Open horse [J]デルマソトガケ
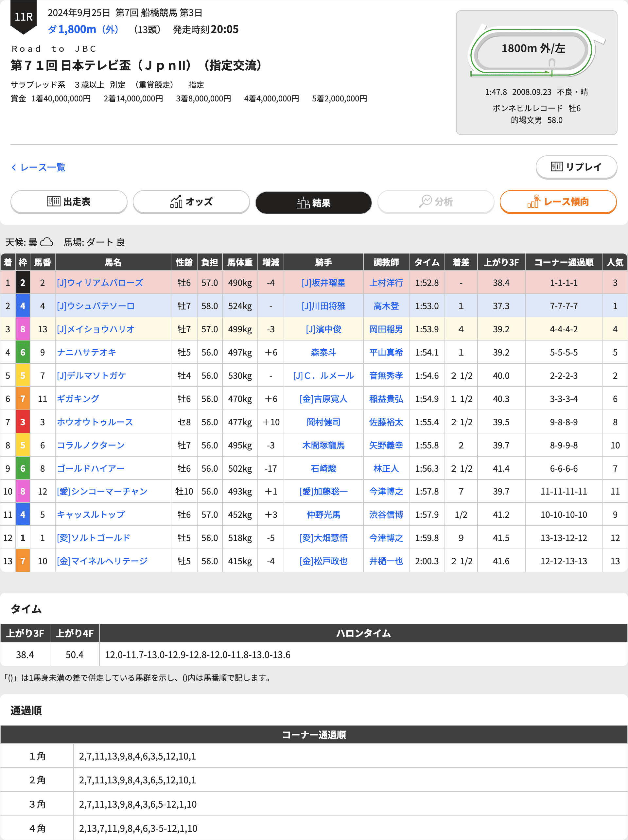 [92, 375]
